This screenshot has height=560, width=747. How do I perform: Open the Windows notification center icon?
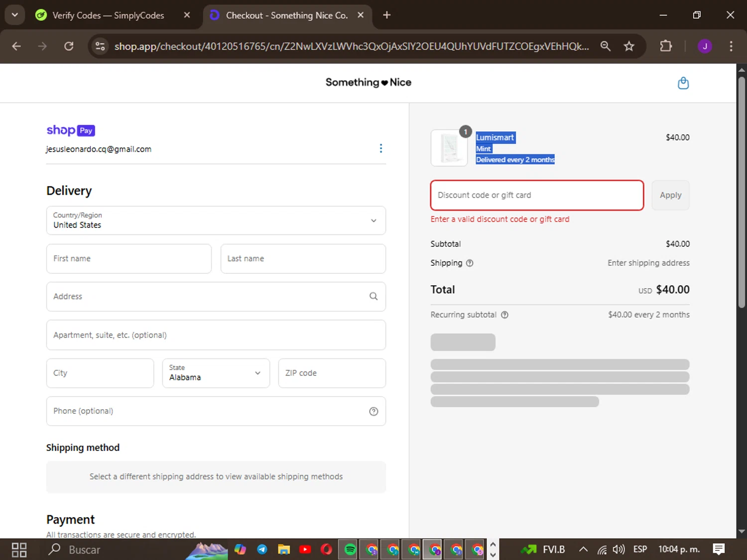pyautogui.click(x=719, y=550)
